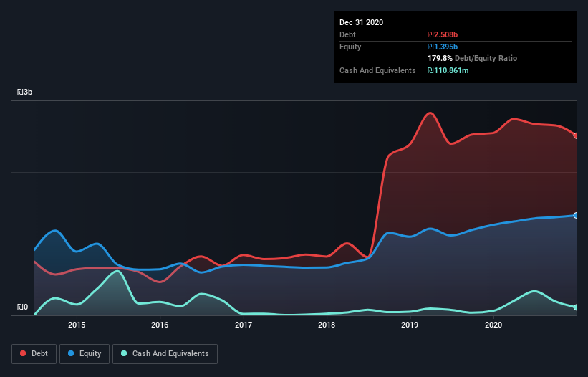The height and width of the screenshot is (377, 588).
Task: Click the 2018 x-axis label
Action: pyautogui.click(x=327, y=325)
